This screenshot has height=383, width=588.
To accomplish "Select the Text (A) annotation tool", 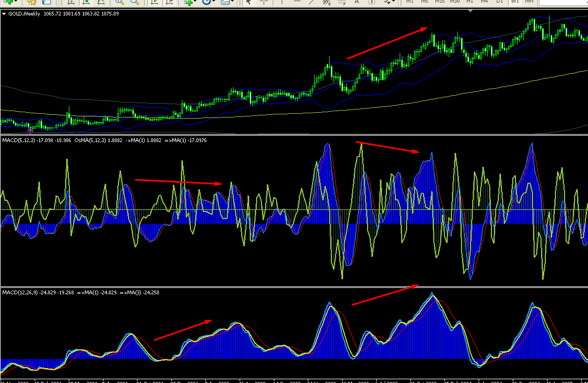I will tap(356, 2).
